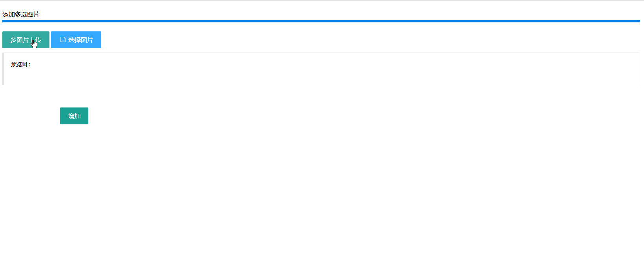Select the document icon beside 选择图片 text
644x273 pixels.
tap(63, 40)
